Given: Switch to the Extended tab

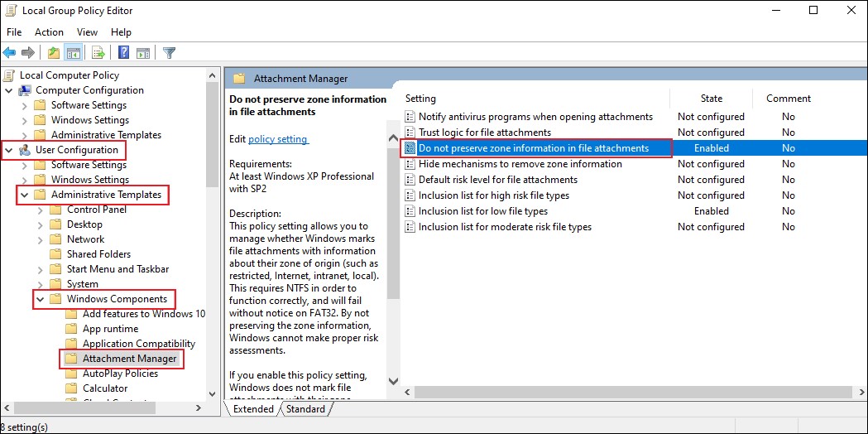Looking at the screenshot, I should click(253, 409).
